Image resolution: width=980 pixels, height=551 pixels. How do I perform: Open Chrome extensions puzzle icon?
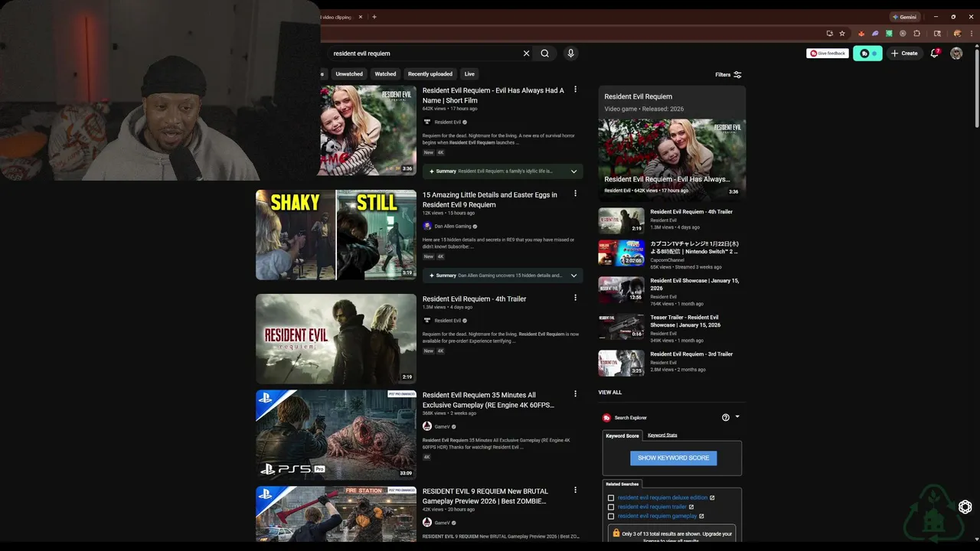point(916,34)
